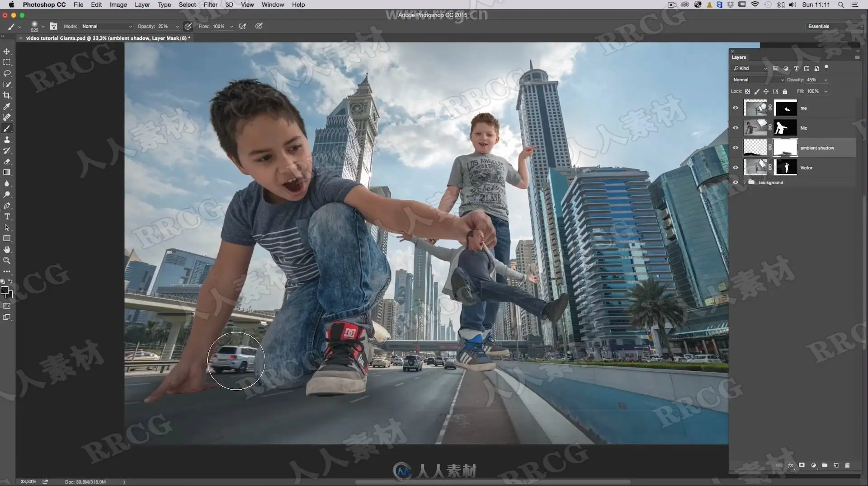868x486 pixels.
Task: Delete layer using trash icon
Action: click(847, 465)
